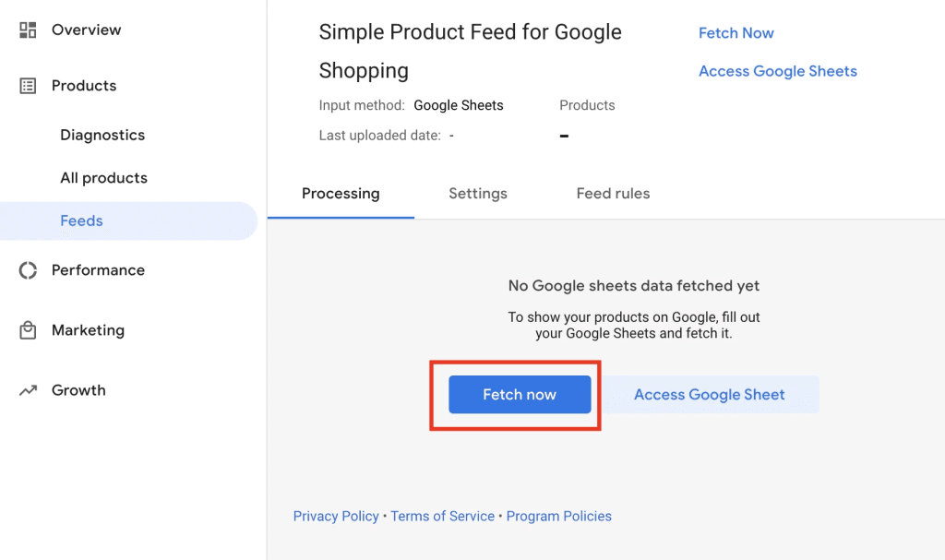View the Privacy Policy

click(336, 516)
